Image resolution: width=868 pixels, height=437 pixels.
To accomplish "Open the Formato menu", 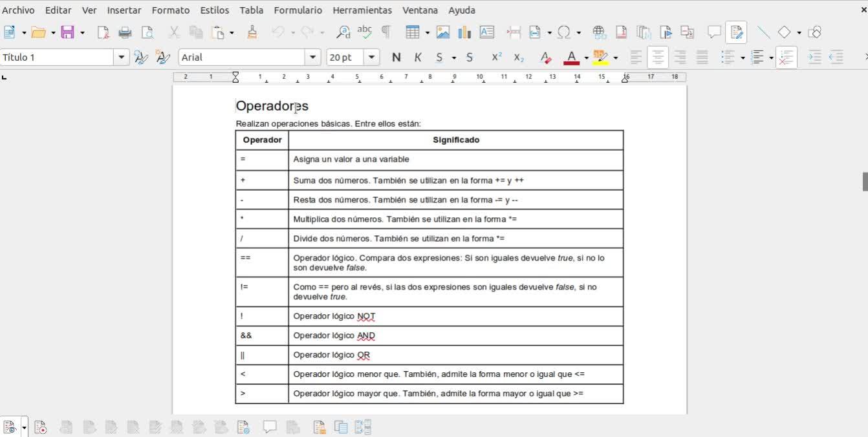I will [x=171, y=10].
